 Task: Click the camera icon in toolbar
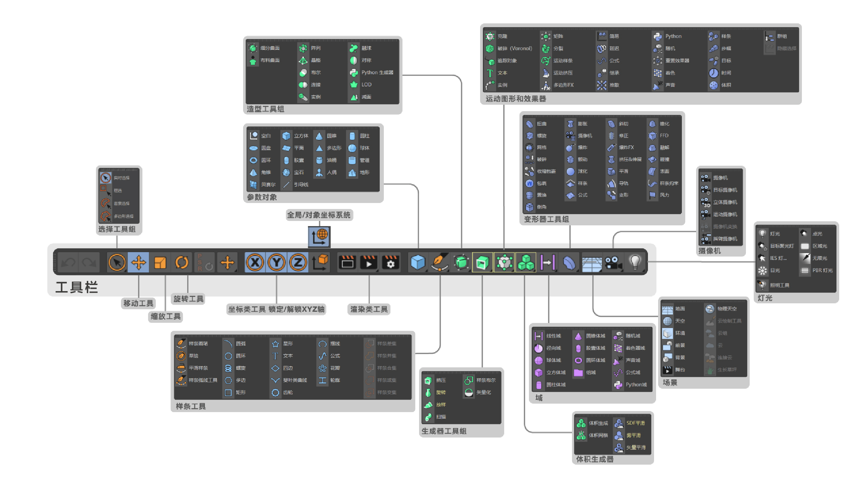click(x=613, y=262)
